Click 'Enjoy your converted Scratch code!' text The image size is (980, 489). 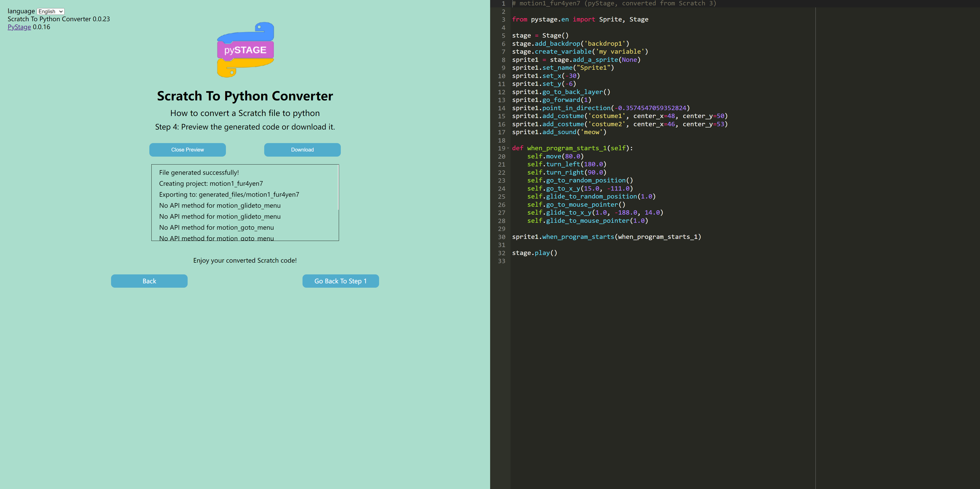pos(245,261)
